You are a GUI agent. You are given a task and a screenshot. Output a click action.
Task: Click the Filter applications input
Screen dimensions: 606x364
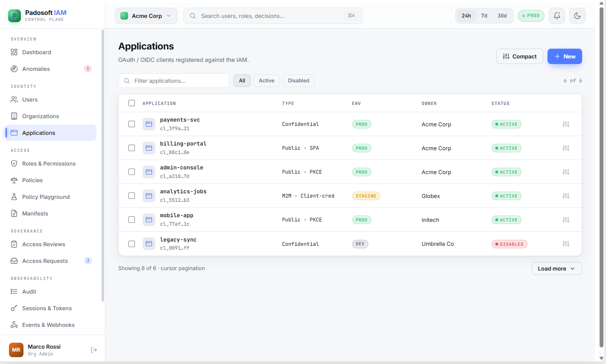pyautogui.click(x=174, y=81)
